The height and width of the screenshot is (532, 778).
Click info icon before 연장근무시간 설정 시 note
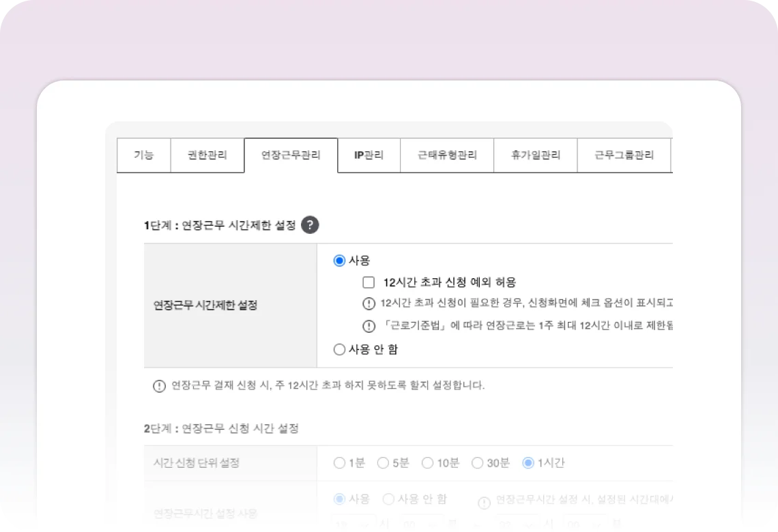484,503
